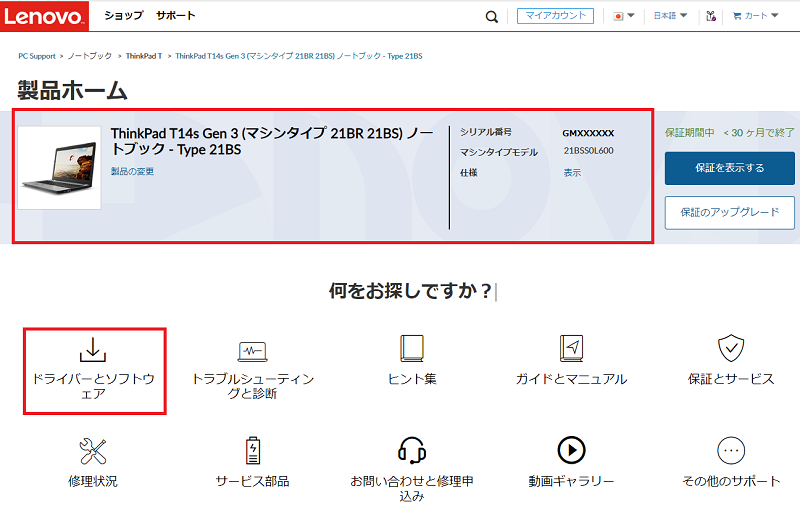
Task: Go to ThinkPad T breadcrumb
Action: pos(144,56)
